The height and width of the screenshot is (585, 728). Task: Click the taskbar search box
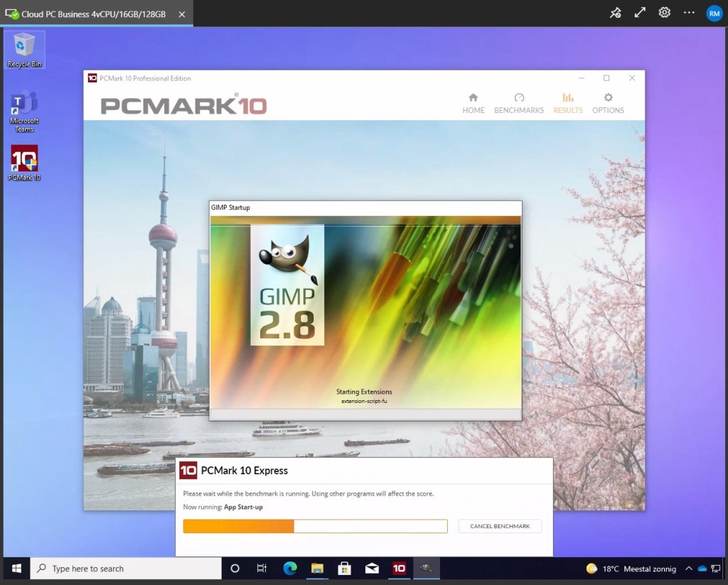coord(126,568)
